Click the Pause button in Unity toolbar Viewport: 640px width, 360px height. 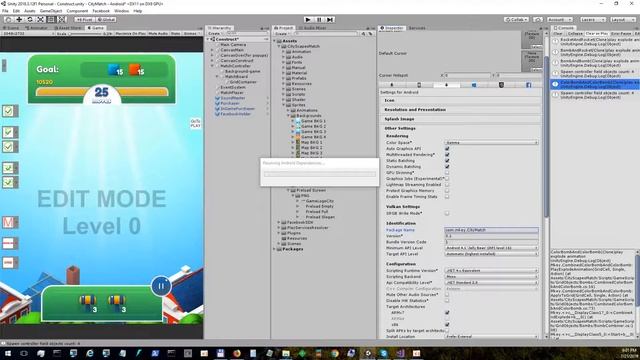pos(319,19)
